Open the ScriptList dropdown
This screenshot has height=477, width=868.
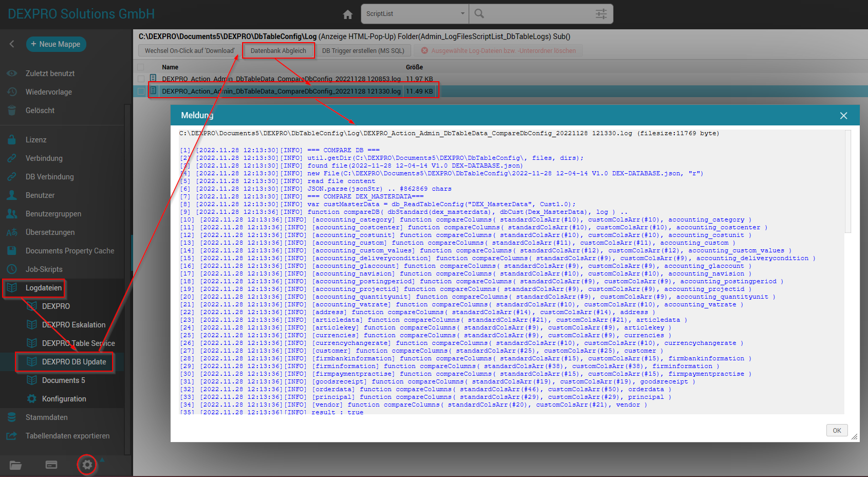415,14
